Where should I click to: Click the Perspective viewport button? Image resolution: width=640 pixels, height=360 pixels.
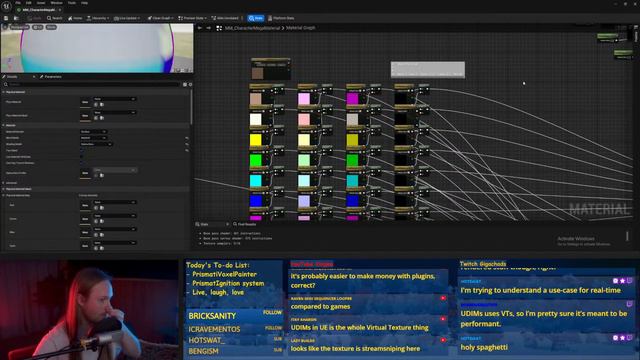tap(19, 27)
